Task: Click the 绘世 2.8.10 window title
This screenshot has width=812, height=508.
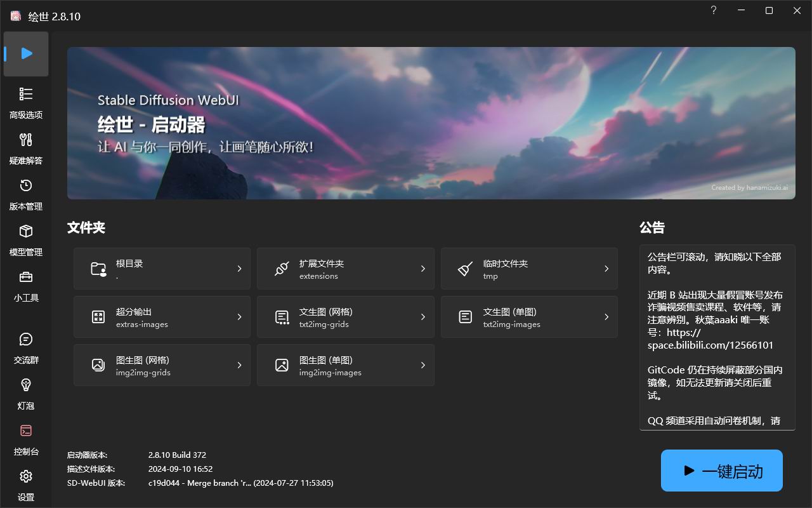Action: 55,17
